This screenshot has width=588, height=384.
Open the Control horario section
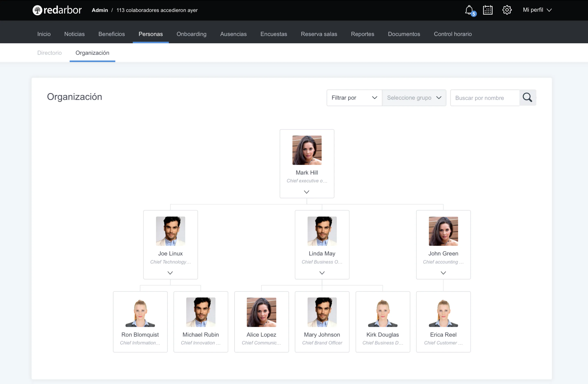(453, 34)
